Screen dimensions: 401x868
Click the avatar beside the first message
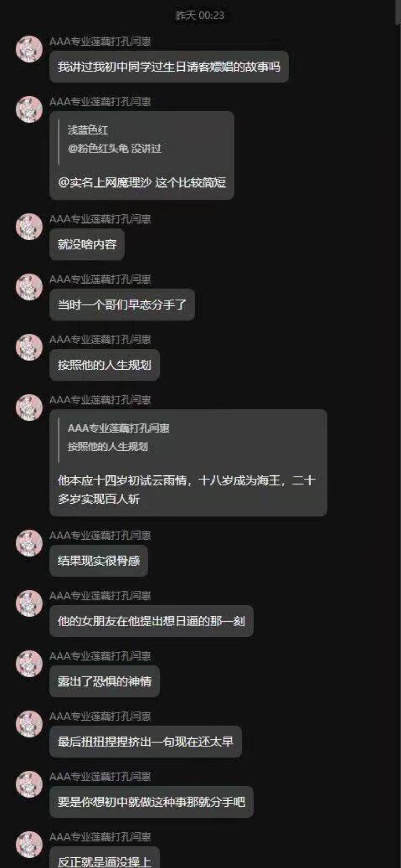(29, 49)
